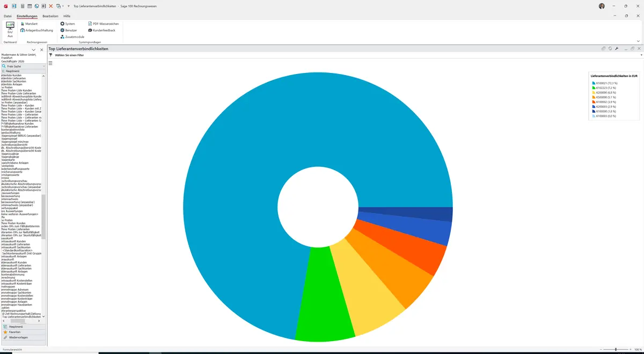Open the Freie Suche dropdown
This screenshot has width=644, height=354.
[x=44, y=66]
